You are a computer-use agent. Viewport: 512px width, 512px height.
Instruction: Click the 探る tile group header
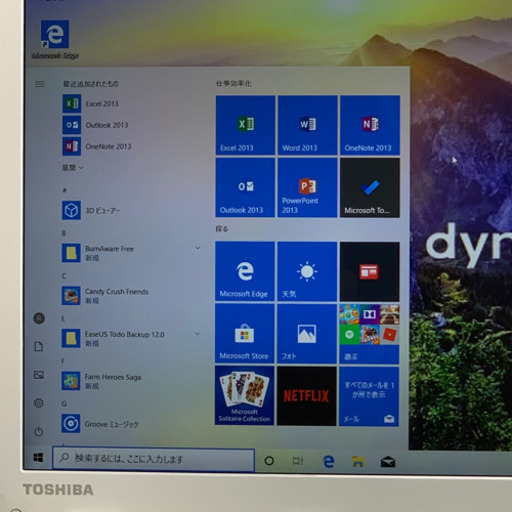click(x=222, y=229)
